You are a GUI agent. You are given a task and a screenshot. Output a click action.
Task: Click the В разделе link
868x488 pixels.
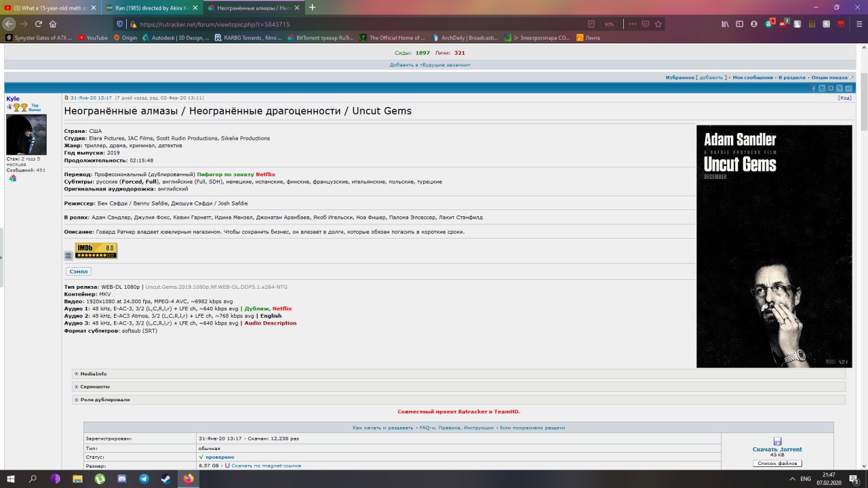792,77
